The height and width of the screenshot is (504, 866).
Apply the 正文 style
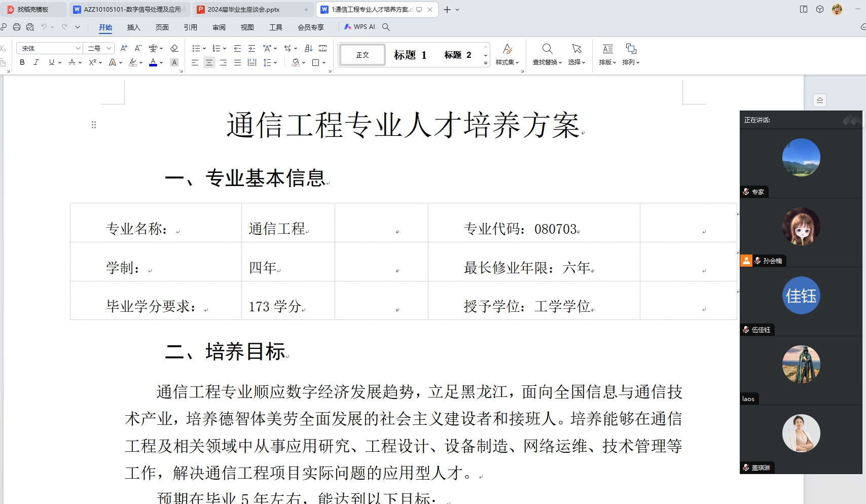(363, 55)
